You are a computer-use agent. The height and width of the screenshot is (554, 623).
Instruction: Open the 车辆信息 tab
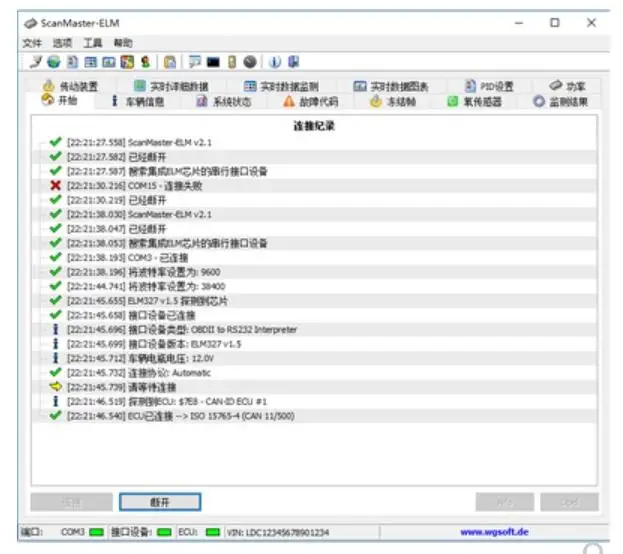138,101
